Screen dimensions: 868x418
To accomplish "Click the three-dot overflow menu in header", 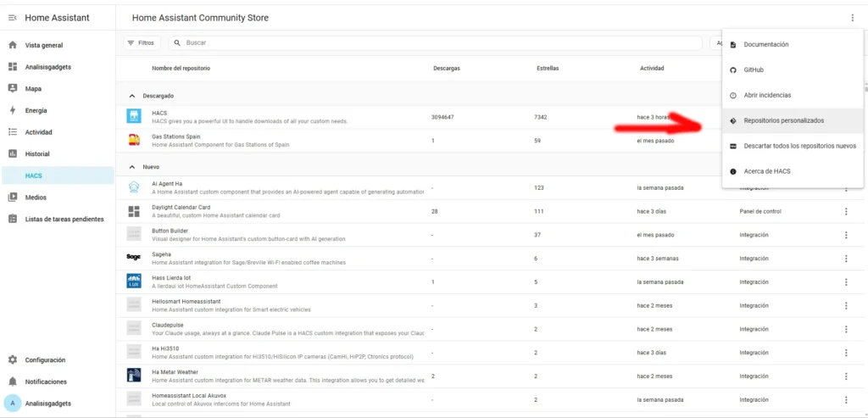I will [x=852, y=18].
